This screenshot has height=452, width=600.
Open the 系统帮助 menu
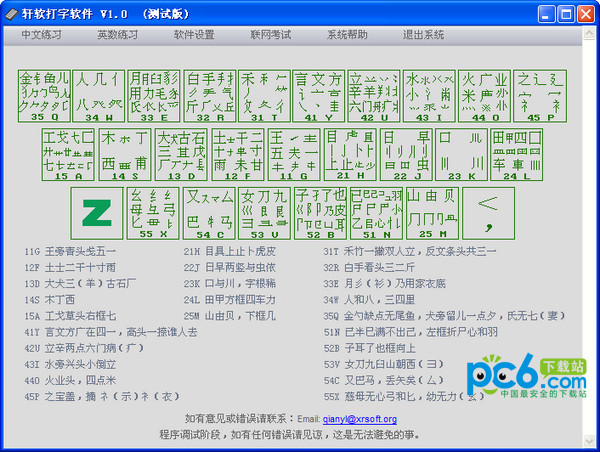[x=347, y=34]
